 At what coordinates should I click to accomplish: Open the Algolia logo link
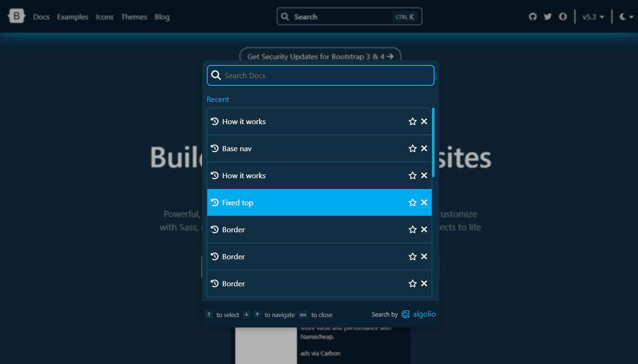[x=418, y=314]
